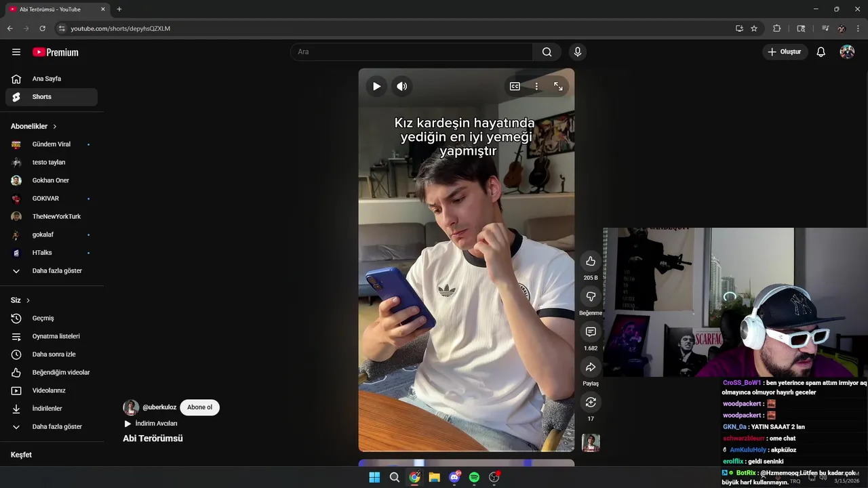868x488 pixels.
Task: Open HTalks channel
Action: 52,253
